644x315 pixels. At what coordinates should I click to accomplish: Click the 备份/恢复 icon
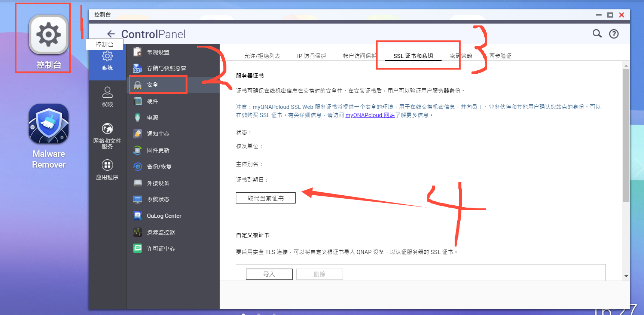click(138, 166)
